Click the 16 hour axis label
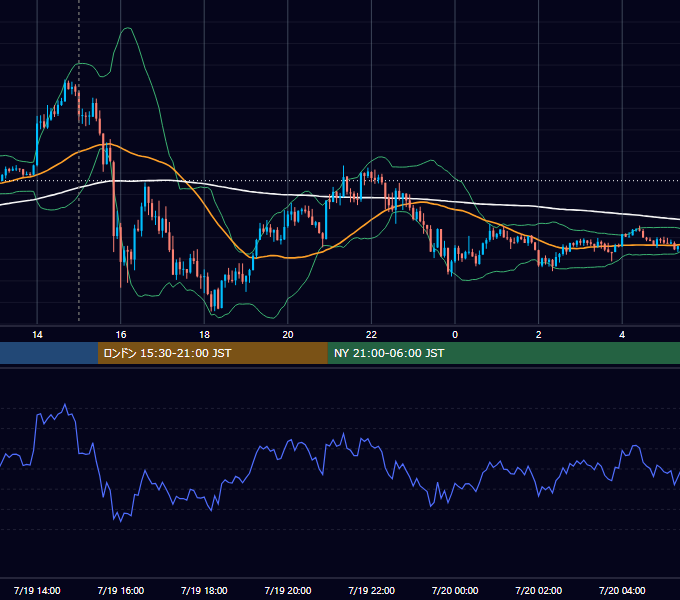The height and width of the screenshot is (600, 680). 121,335
